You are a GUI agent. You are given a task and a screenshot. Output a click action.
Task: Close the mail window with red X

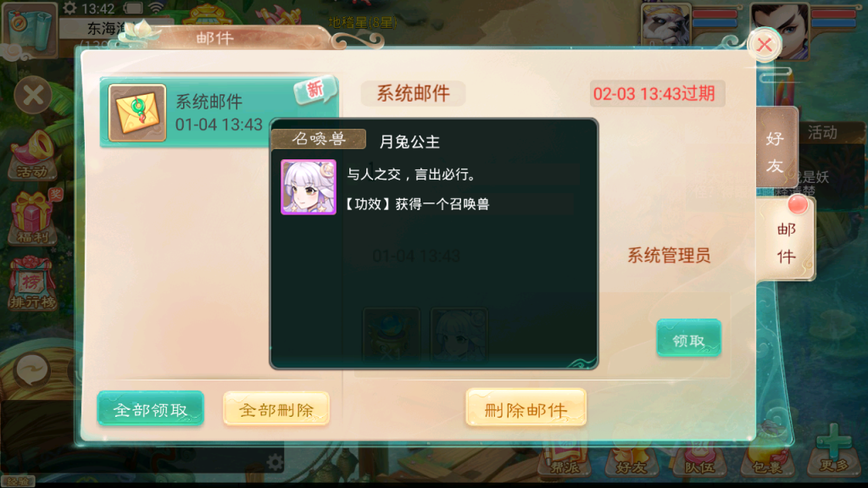point(764,44)
